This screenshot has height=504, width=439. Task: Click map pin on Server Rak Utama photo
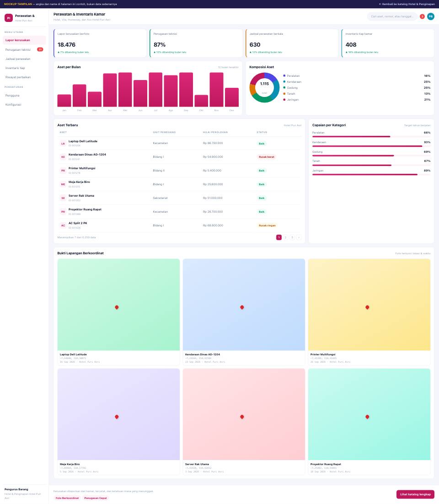click(x=242, y=417)
